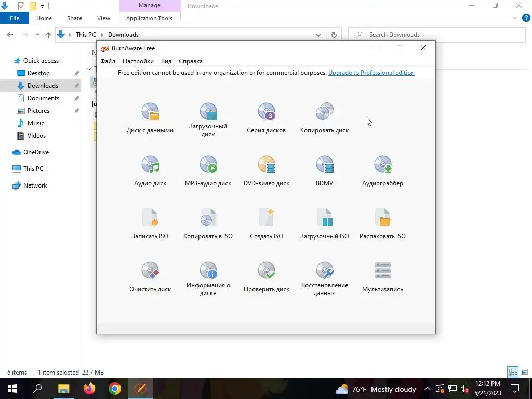Open the Файл menu in BurnAware
The width and height of the screenshot is (532, 399).
(108, 61)
